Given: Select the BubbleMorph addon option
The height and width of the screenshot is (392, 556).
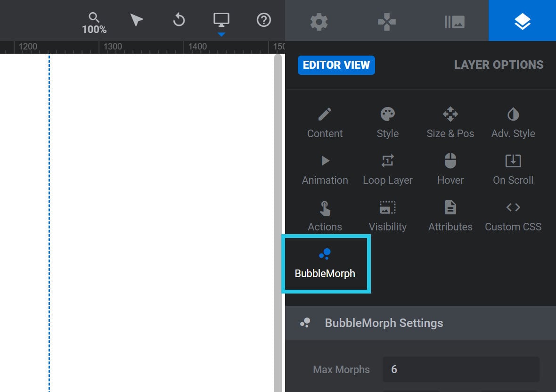Looking at the screenshot, I should (325, 264).
